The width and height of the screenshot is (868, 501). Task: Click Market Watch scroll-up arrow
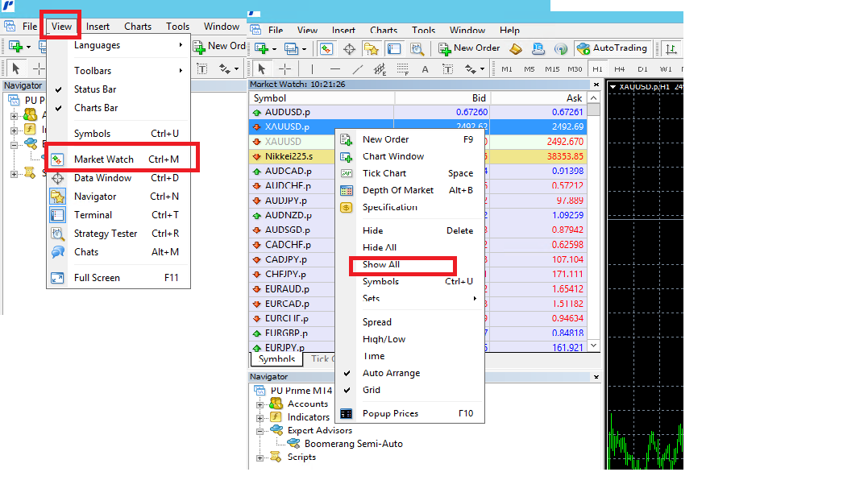(x=593, y=98)
